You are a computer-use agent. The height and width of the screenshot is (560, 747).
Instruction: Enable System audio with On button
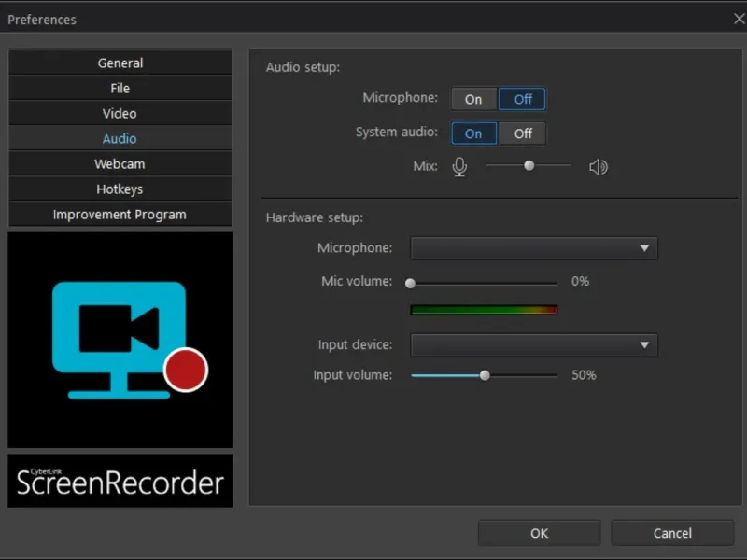(474, 133)
